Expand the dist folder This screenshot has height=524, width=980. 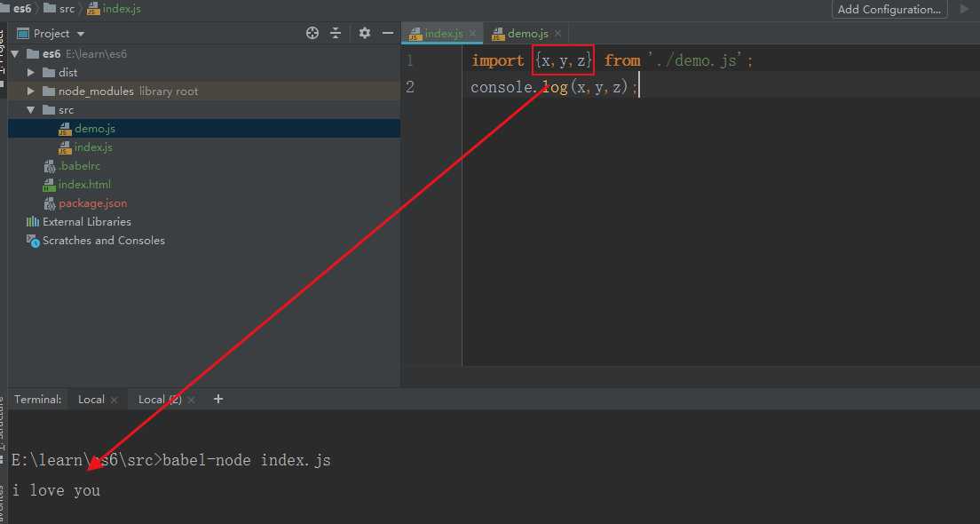point(30,73)
